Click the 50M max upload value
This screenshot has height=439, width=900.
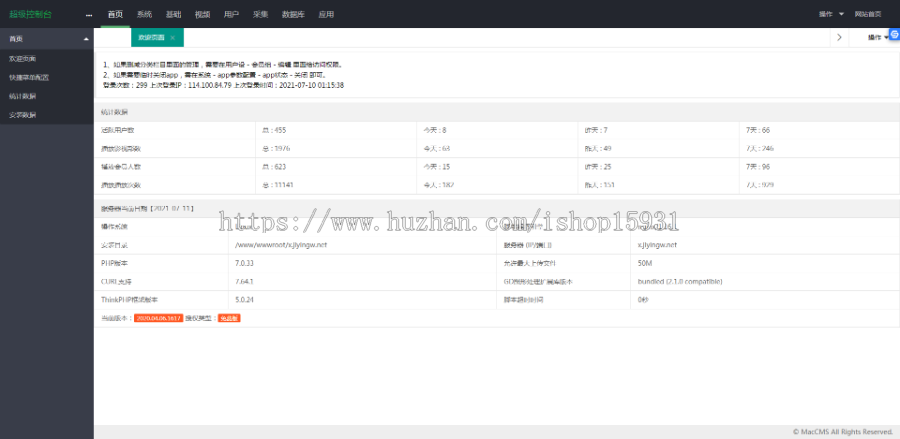tap(645, 263)
